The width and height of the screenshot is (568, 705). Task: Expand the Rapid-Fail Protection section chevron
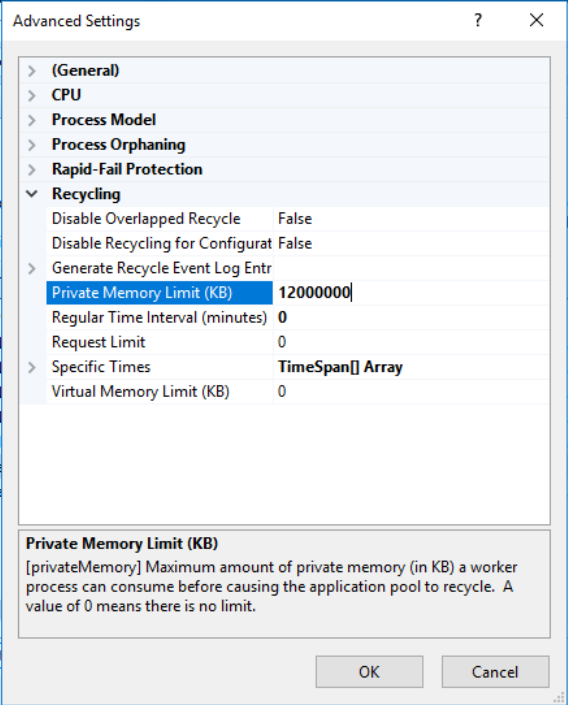[31, 170]
